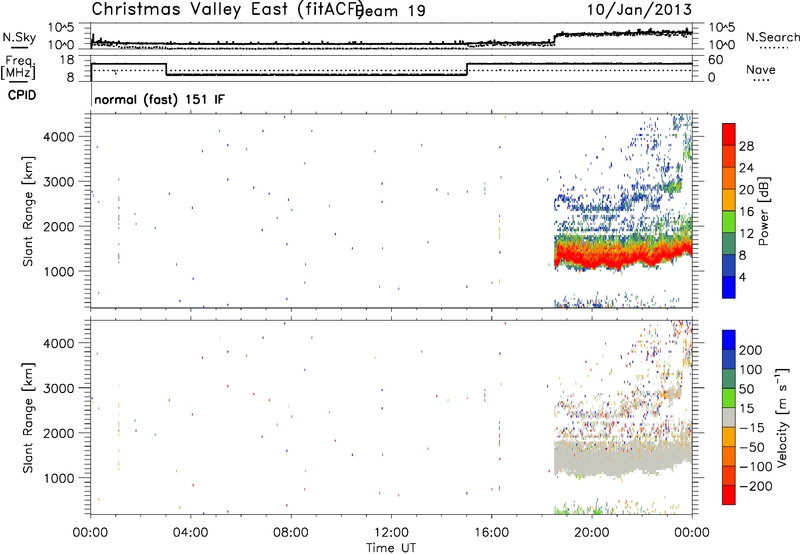The height and width of the screenshot is (554, 800).
Task: Click the velocity panel 'Slant Range [km]' label
Action: coord(28,418)
